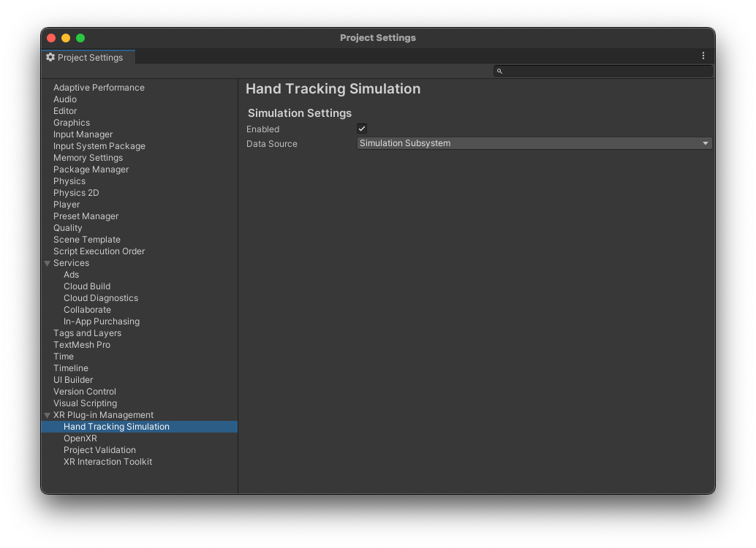This screenshot has height=548, width=756.
Task: Open Ads under Services
Action: click(x=72, y=275)
